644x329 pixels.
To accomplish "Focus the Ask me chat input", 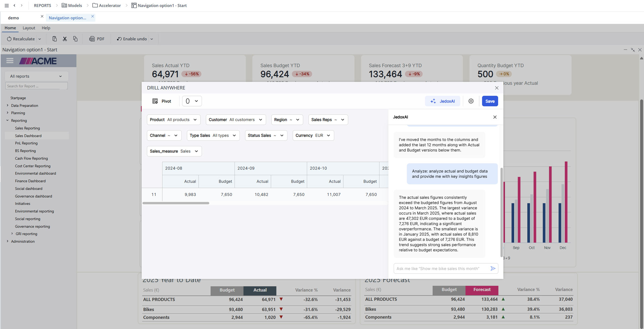I will (441, 268).
